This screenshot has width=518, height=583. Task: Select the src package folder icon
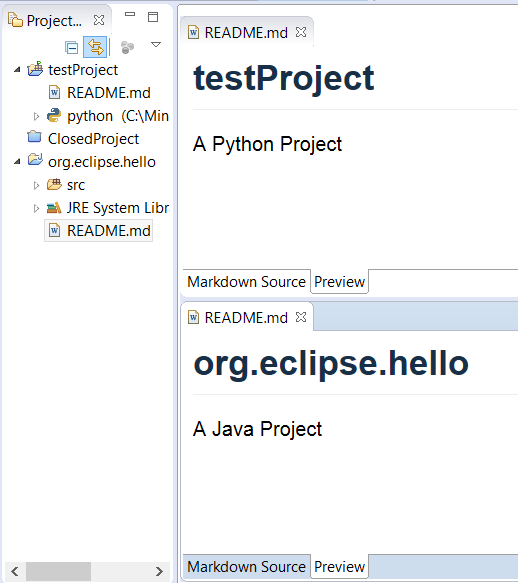tap(54, 184)
